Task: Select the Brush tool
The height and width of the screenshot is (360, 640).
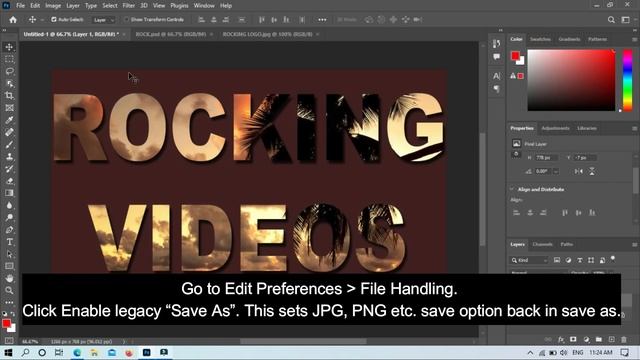Action: point(9,144)
